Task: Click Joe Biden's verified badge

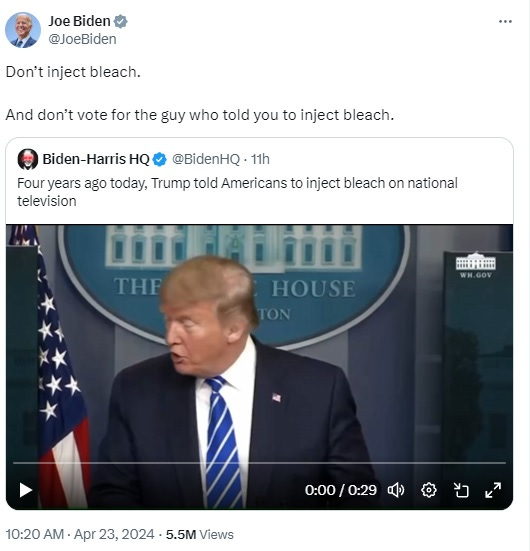Action: [x=121, y=21]
